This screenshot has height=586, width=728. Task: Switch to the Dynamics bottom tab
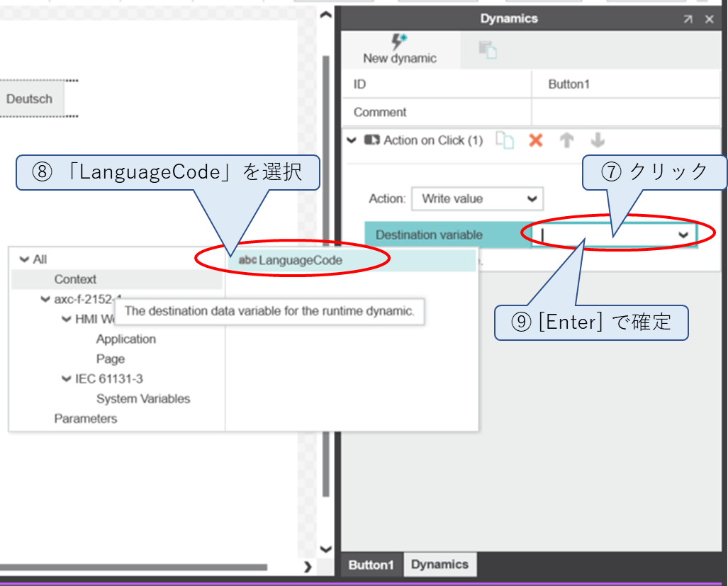(439, 565)
